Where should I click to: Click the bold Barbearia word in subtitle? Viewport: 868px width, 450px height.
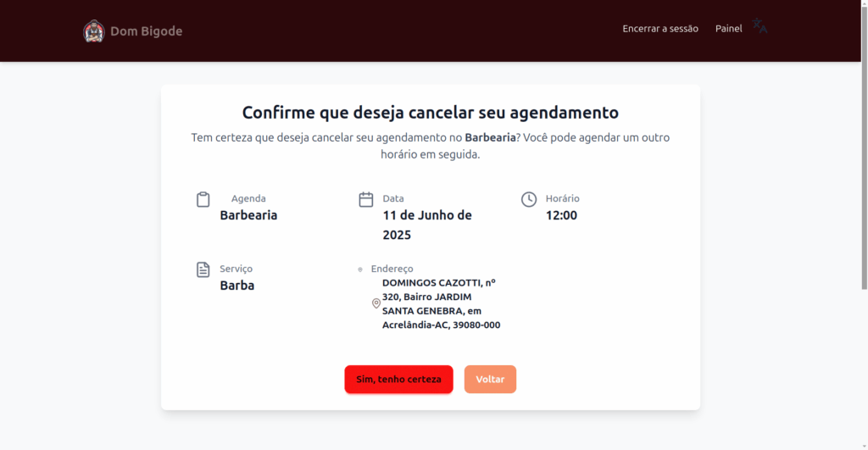[490, 137]
